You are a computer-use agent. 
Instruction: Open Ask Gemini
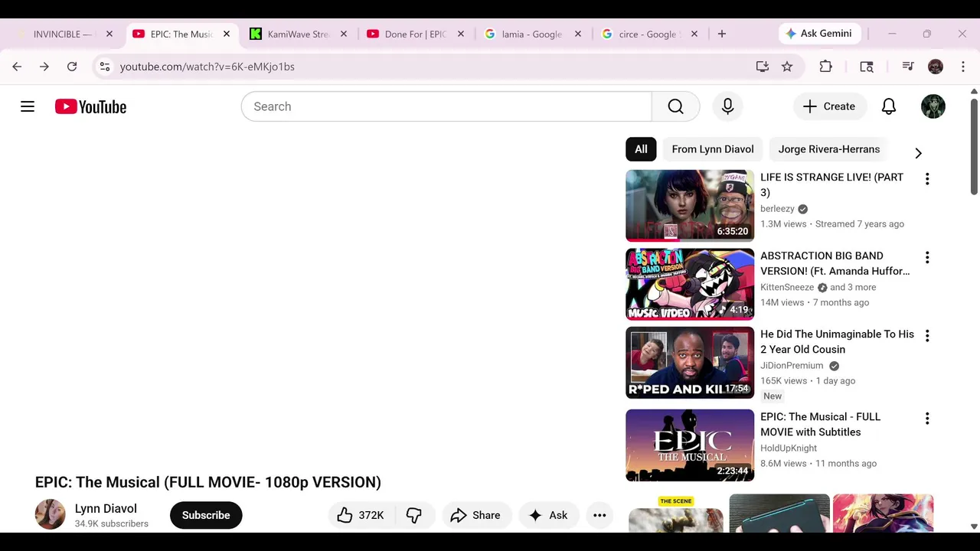click(819, 34)
